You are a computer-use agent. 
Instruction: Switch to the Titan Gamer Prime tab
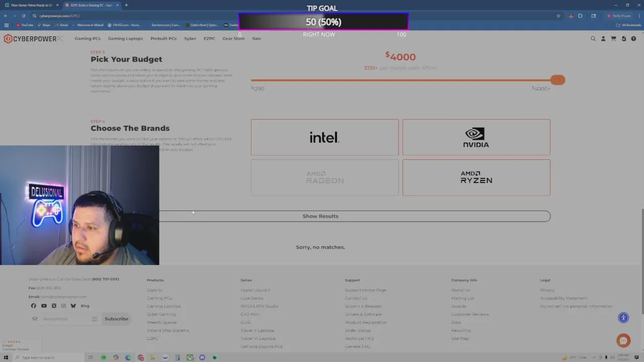click(x=31, y=5)
